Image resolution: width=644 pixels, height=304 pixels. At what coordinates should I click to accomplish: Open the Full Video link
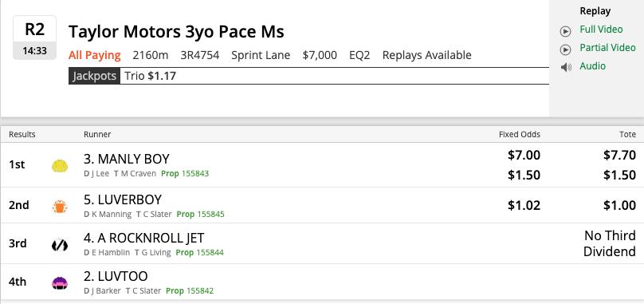(601, 30)
